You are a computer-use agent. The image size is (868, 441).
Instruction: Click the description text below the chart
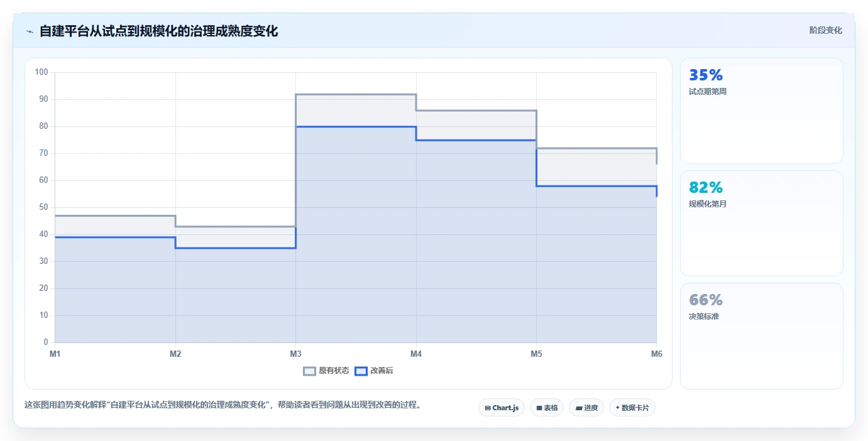[222, 405]
